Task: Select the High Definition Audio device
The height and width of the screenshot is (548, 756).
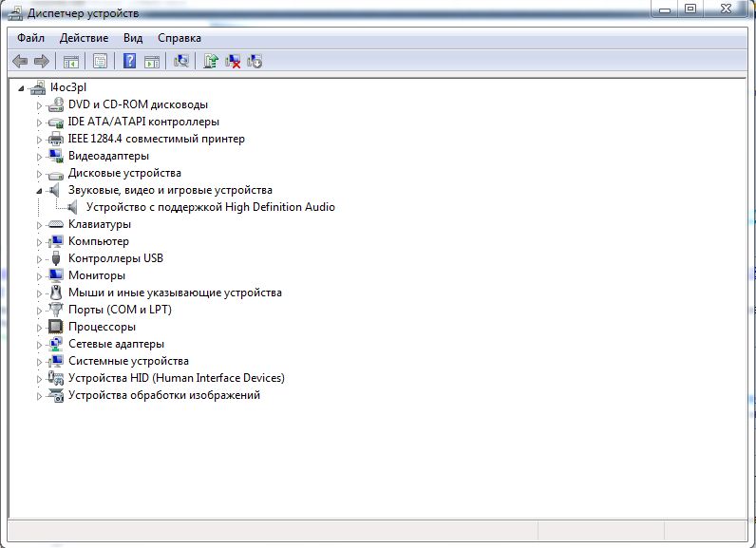Action: (210, 207)
